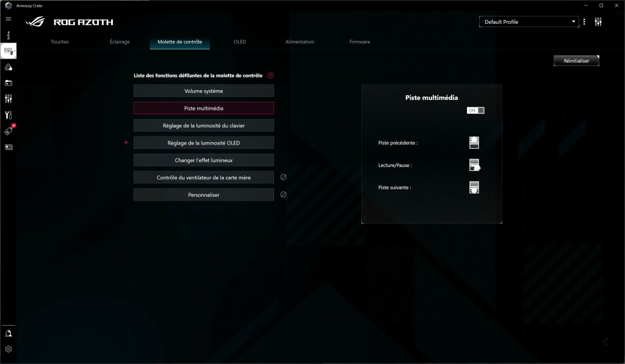Open the hamburger menu in sidebar
Screen dimensions: 625x364
pyautogui.click(x=9, y=19)
